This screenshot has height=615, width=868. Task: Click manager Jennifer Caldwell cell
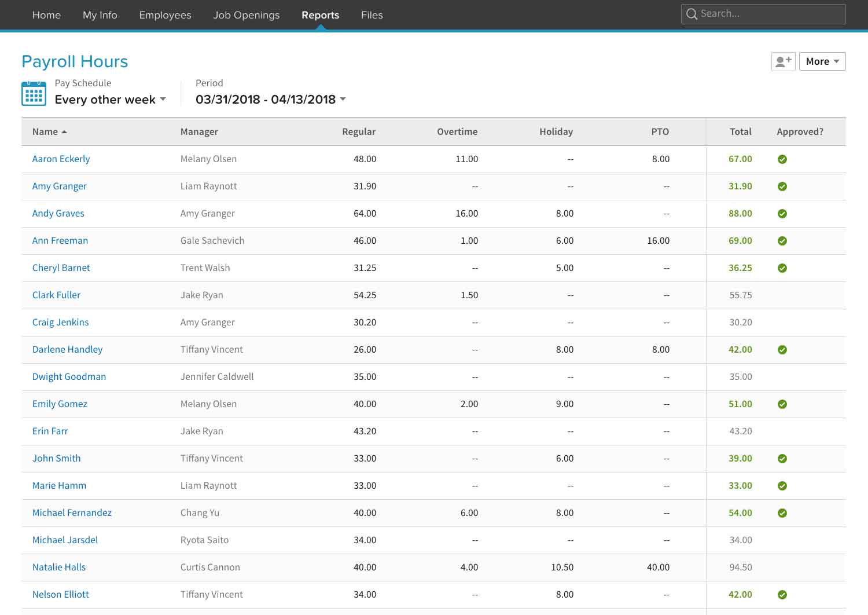coord(217,376)
